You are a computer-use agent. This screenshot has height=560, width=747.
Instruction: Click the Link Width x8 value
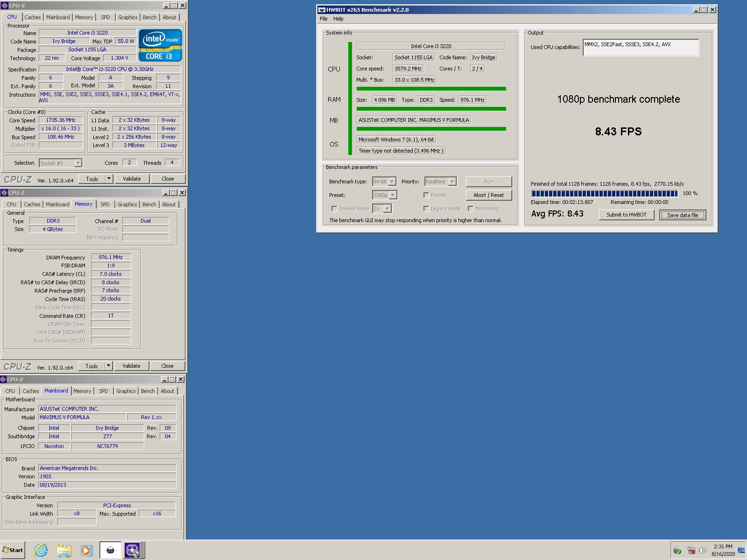coord(77,513)
